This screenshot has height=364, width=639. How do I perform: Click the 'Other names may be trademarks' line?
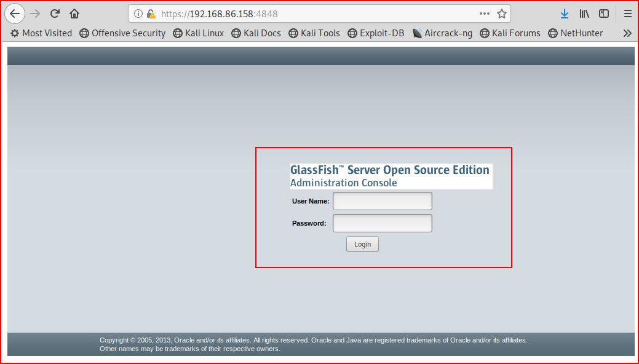tap(190, 349)
